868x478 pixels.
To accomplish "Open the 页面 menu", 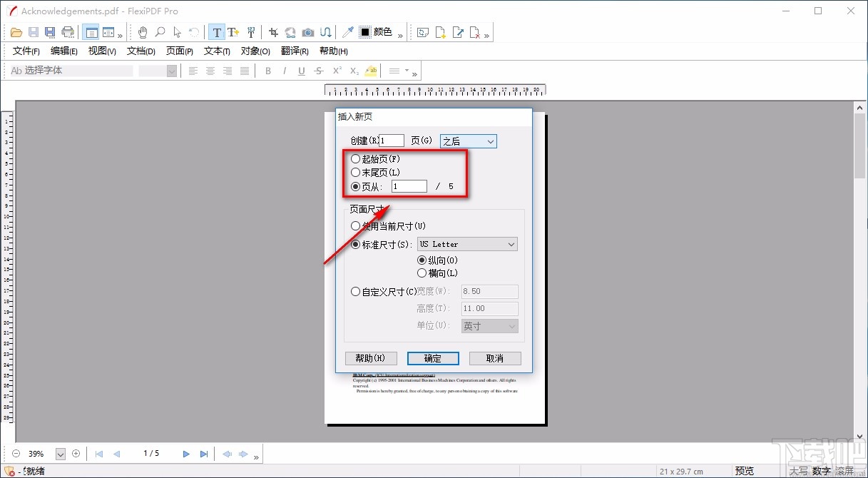I will click(178, 51).
